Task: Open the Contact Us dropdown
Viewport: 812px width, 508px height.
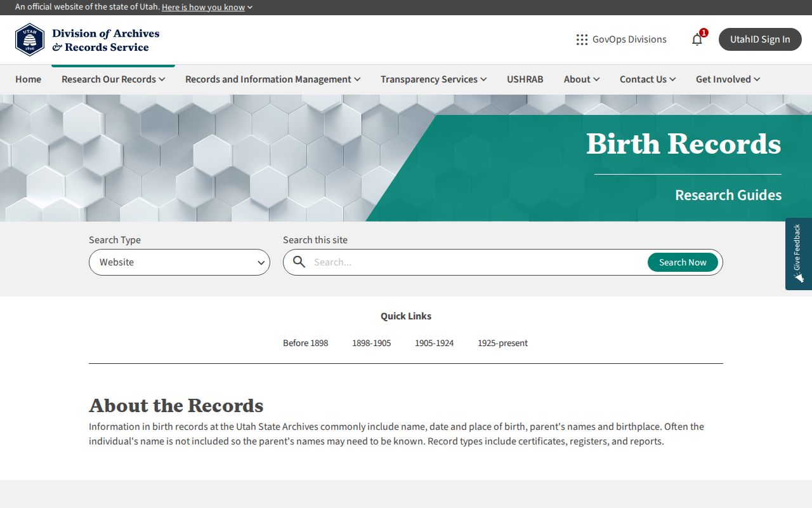Action: click(648, 79)
